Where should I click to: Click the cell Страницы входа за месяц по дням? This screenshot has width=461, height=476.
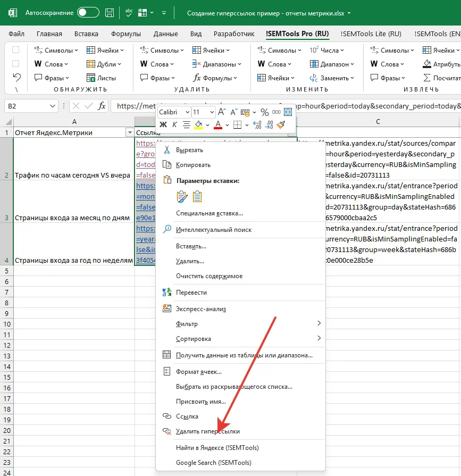pyautogui.click(x=74, y=202)
